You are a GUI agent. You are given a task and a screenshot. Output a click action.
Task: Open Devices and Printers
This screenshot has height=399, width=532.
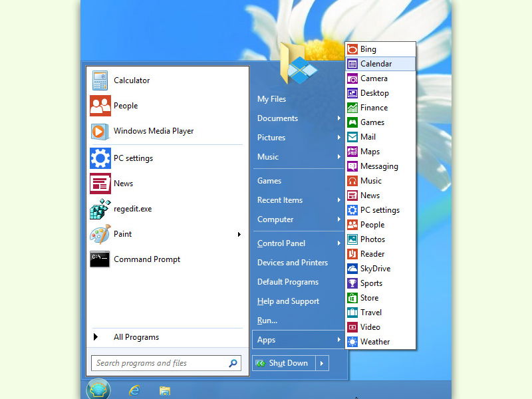pos(293,263)
